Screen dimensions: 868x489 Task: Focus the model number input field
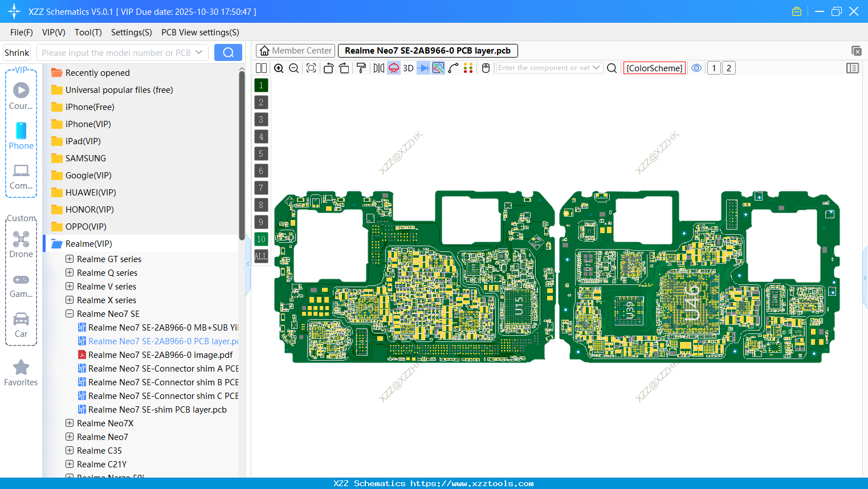click(116, 52)
